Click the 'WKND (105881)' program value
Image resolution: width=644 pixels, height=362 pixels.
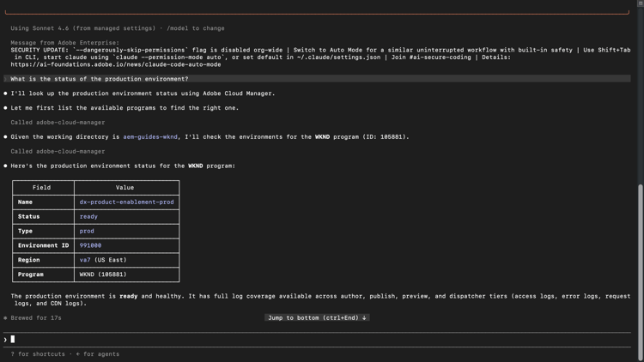(x=103, y=275)
